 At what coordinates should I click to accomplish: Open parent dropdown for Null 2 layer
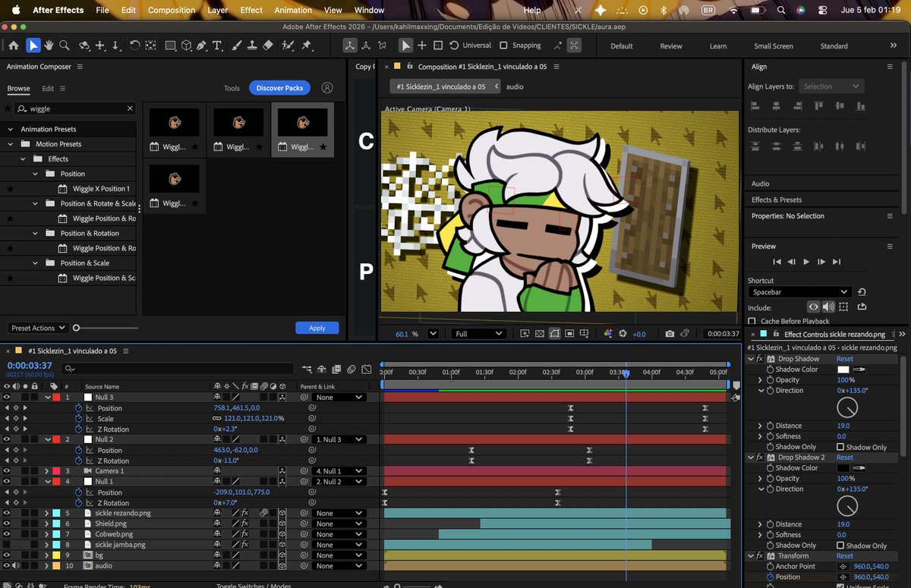[339, 440]
